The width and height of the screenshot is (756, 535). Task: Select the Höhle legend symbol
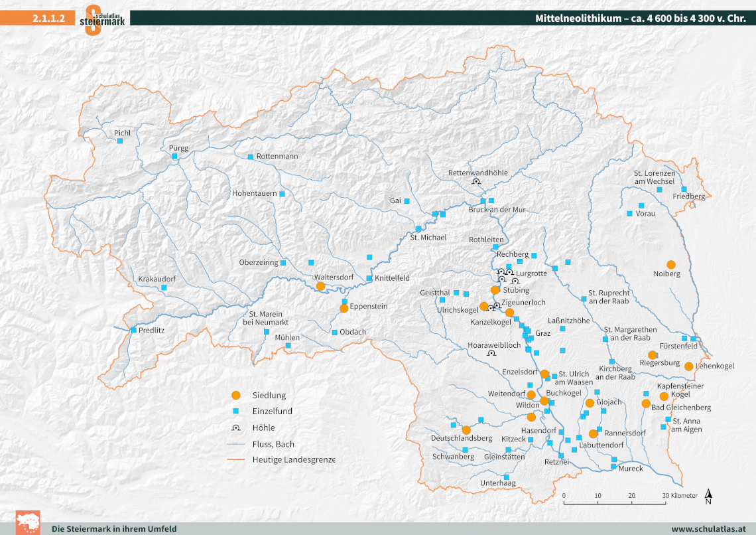235,427
